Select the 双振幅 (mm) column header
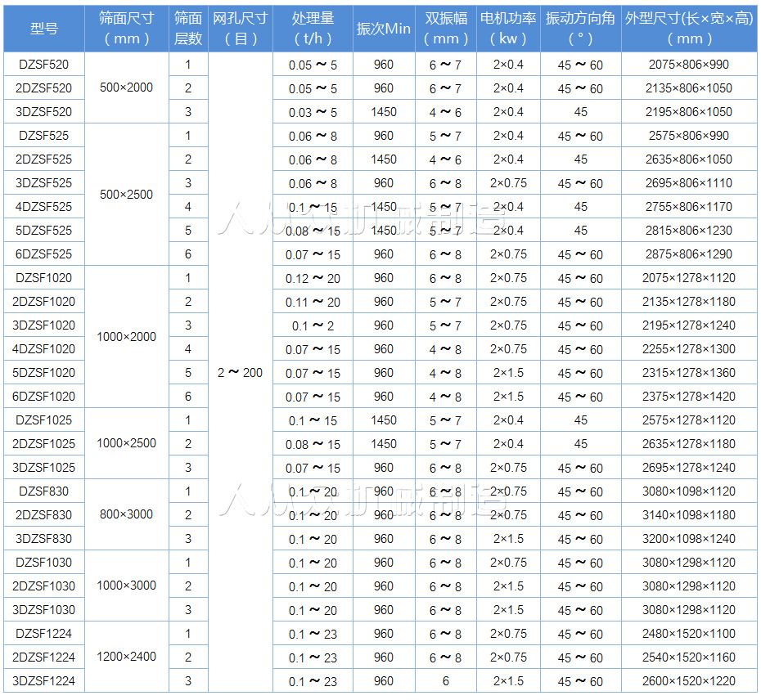Image resolution: width=761 pixels, height=700 pixels. (x=446, y=29)
